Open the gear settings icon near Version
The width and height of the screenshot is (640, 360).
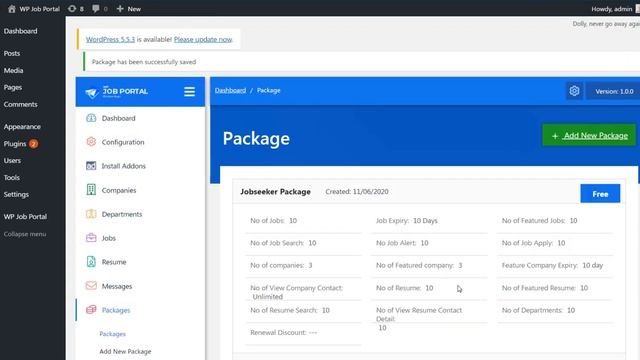point(574,91)
